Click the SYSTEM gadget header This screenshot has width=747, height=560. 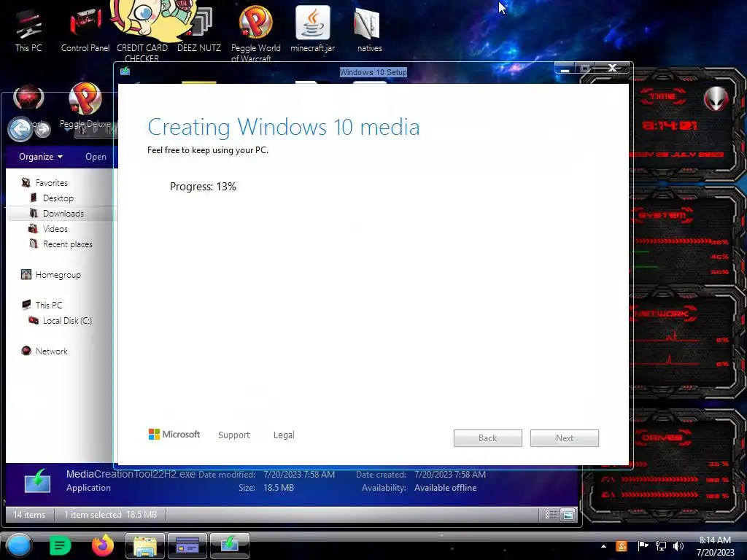662,215
